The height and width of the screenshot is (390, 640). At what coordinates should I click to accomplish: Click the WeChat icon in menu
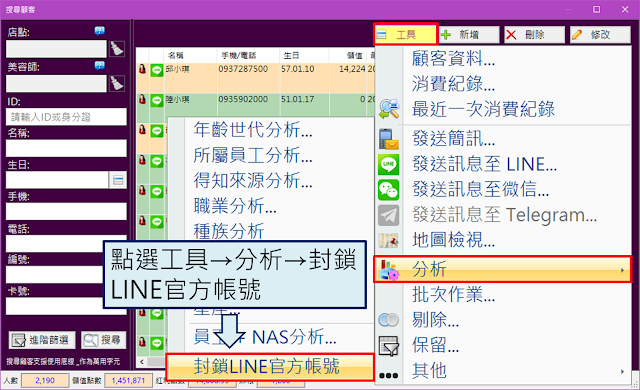[x=389, y=189]
